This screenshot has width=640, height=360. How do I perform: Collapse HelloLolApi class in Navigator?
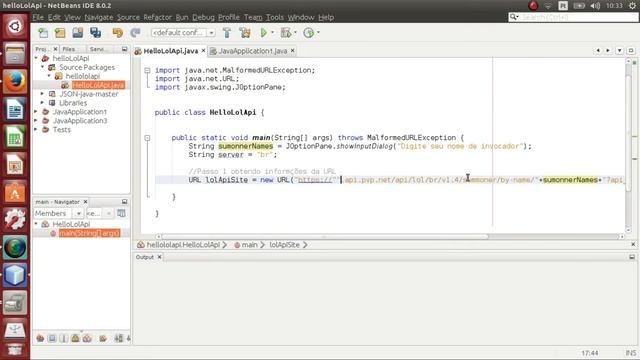click(x=36, y=224)
